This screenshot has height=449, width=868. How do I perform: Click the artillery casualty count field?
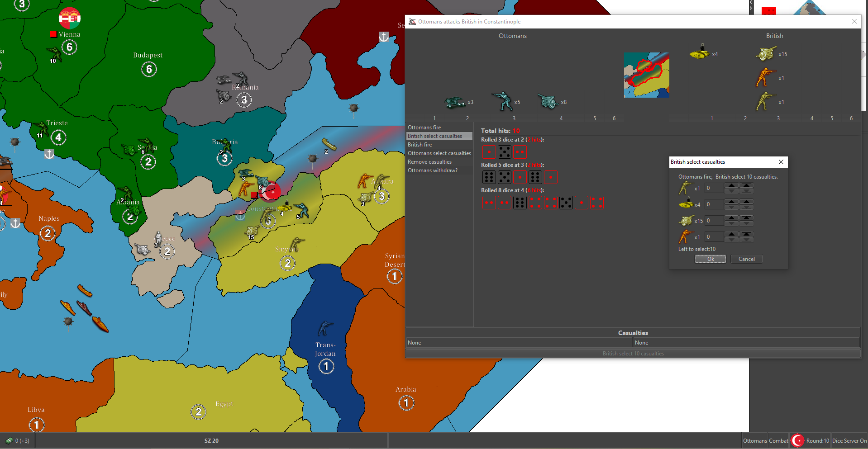coord(713,221)
